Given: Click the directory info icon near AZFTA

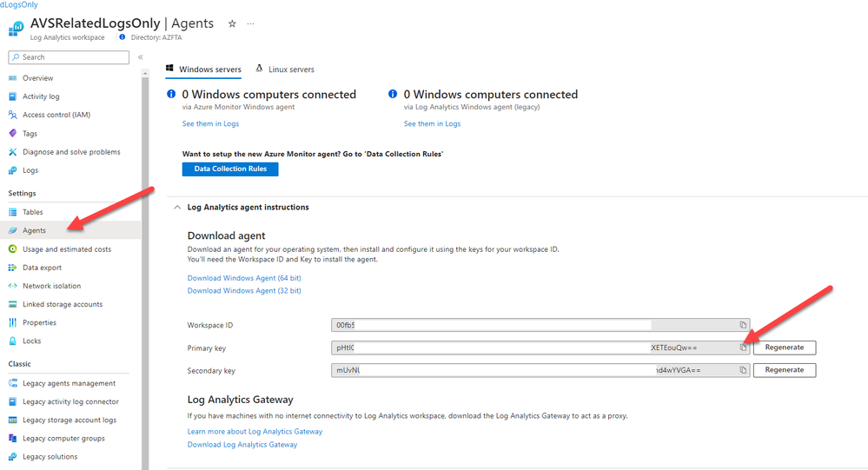Looking at the screenshot, I should click(x=123, y=37).
